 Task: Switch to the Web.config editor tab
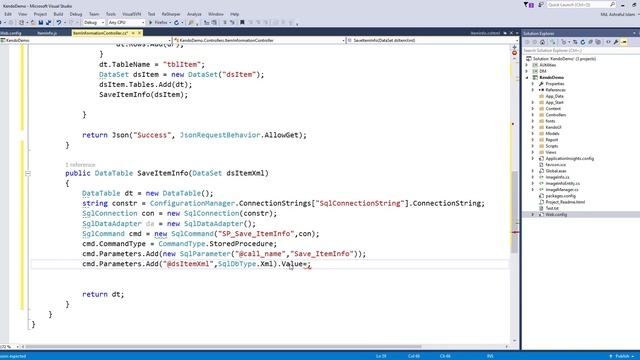click(x=11, y=33)
